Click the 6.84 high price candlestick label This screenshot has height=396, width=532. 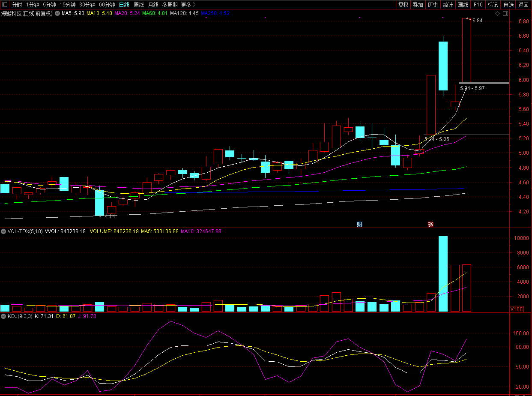477,21
